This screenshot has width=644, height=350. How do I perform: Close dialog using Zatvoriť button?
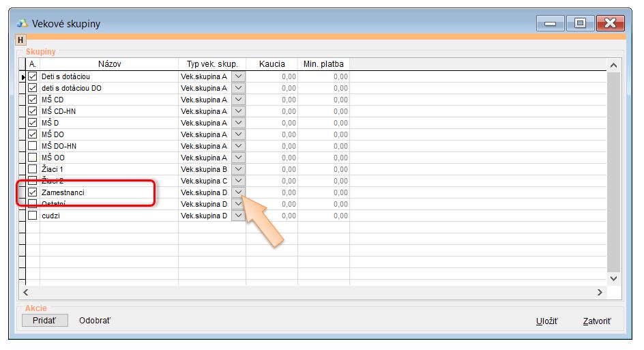pyautogui.click(x=597, y=321)
